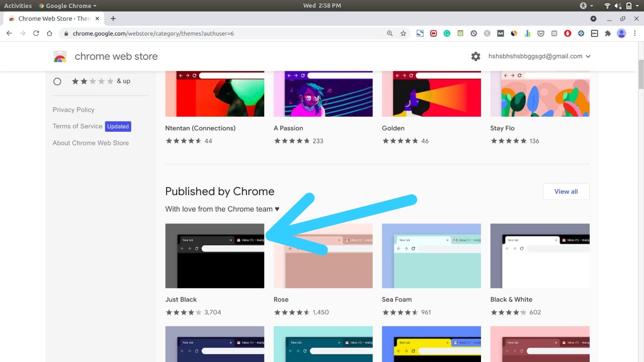Open the Pocket extension icon
The width and height of the screenshot is (644, 362).
[541, 33]
